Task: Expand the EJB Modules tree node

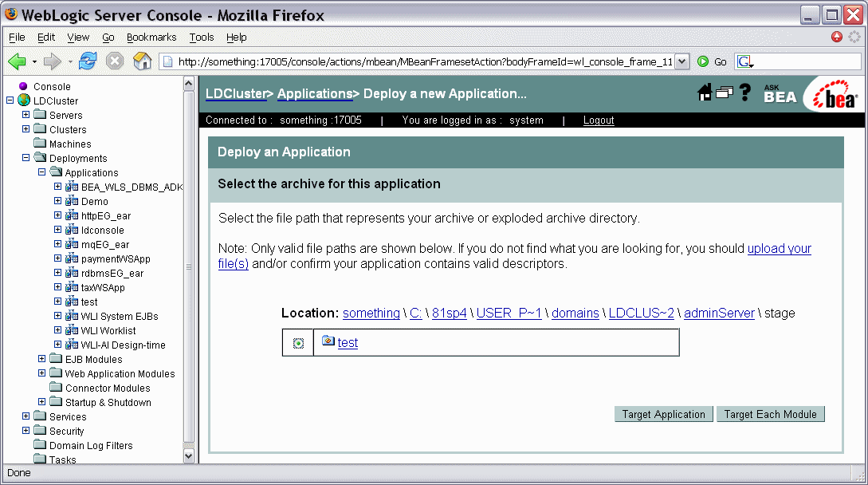Action: pyautogui.click(x=42, y=359)
